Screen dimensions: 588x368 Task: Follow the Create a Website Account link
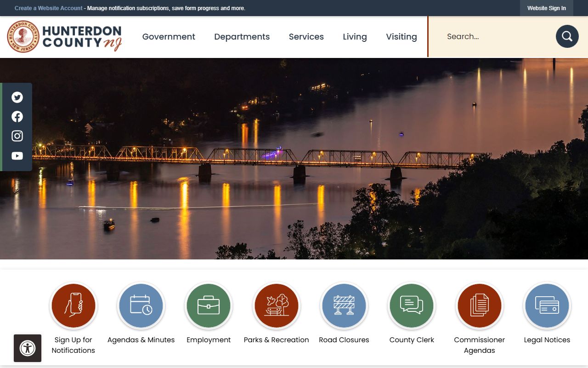pos(49,8)
